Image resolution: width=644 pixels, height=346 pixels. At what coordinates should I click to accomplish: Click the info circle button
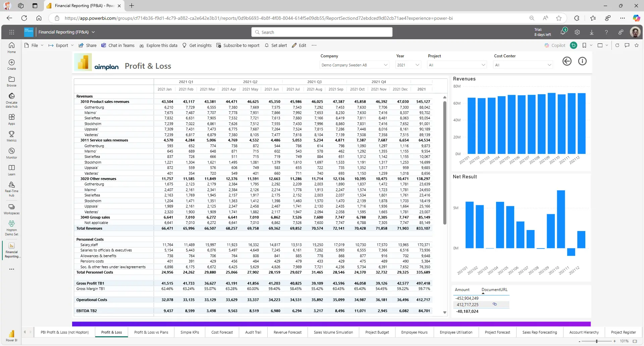[582, 61]
